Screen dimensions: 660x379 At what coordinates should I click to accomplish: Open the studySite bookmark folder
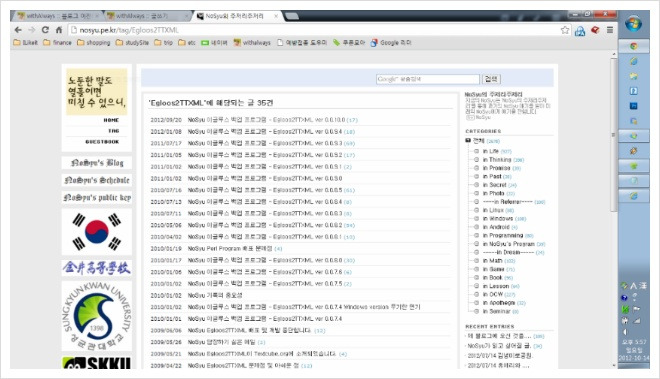(x=132, y=43)
